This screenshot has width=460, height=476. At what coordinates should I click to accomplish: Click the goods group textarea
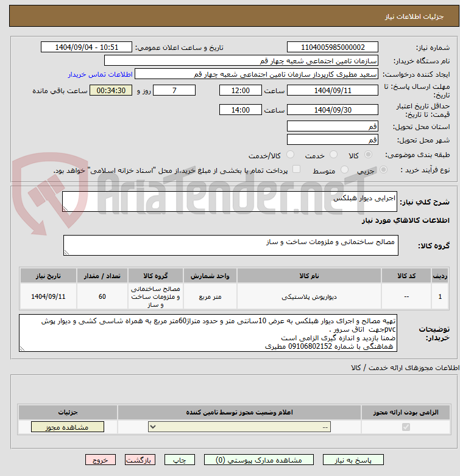[x=231, y=245]
